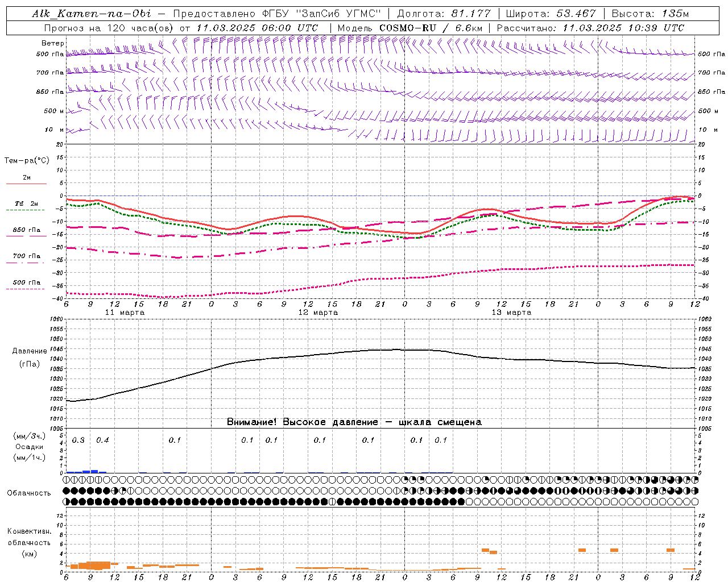Click the 12 марта date label
Screen dimensions: 728x582
[x=318, y=313]
